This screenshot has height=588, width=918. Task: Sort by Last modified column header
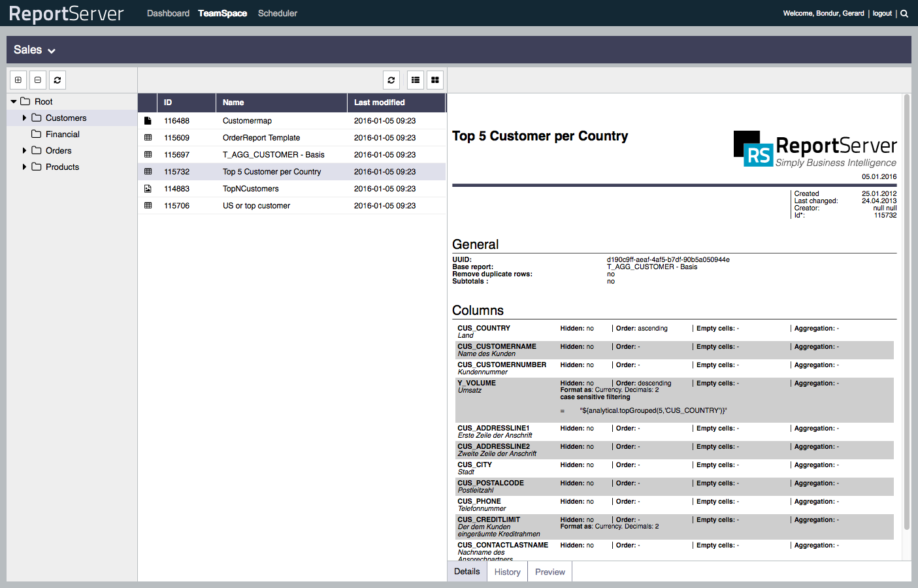[x=397, y=103]
